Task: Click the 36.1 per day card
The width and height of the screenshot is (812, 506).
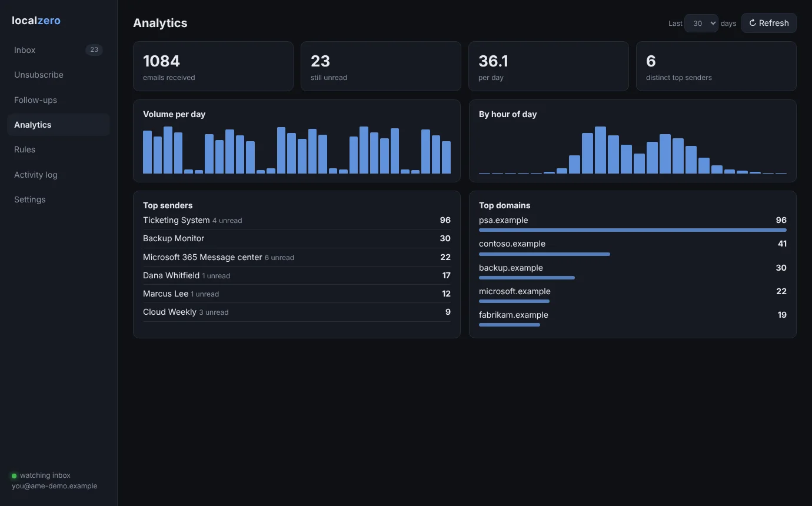Action: (x=548, y=66)
